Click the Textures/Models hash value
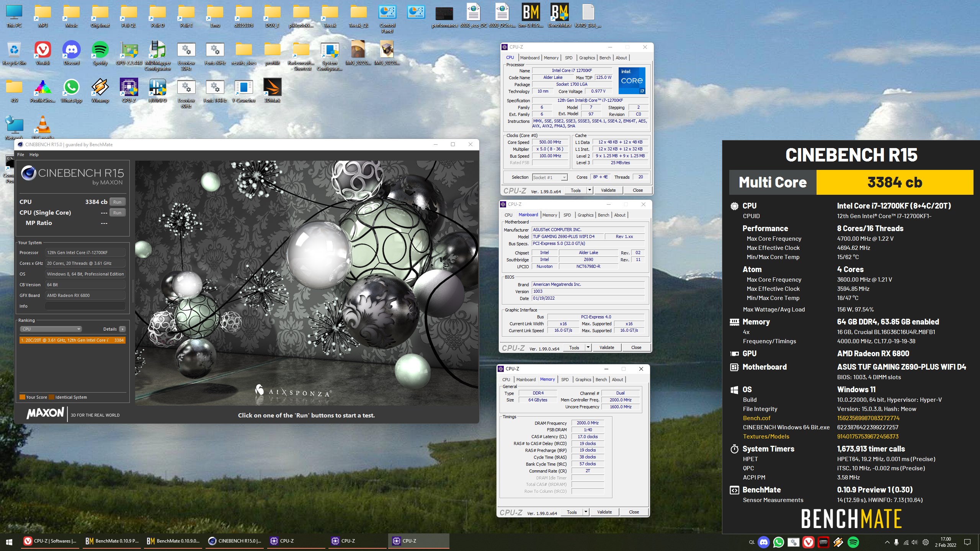The height and width of the screenshot is (551, 980). click(868, 437)
